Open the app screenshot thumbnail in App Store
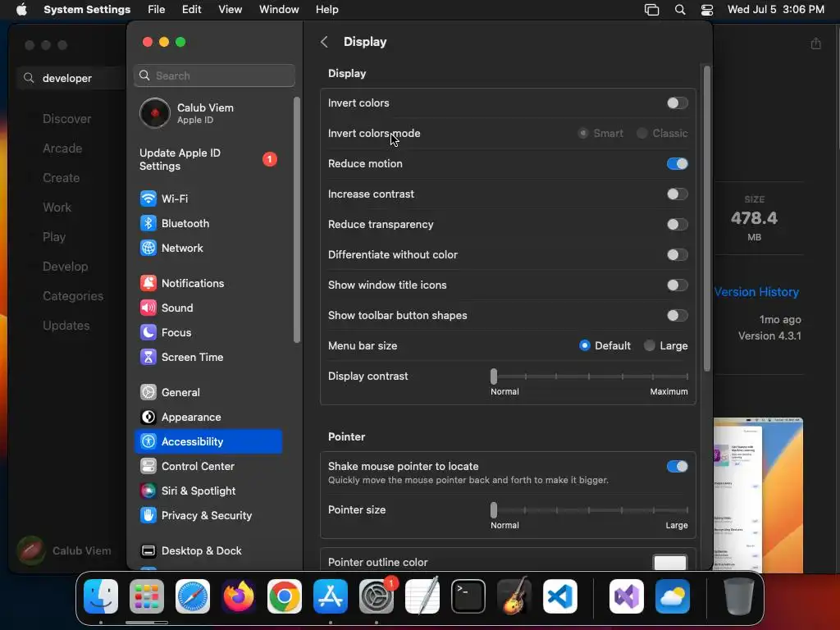Screen dimensions: 840x630 (758, 495)
